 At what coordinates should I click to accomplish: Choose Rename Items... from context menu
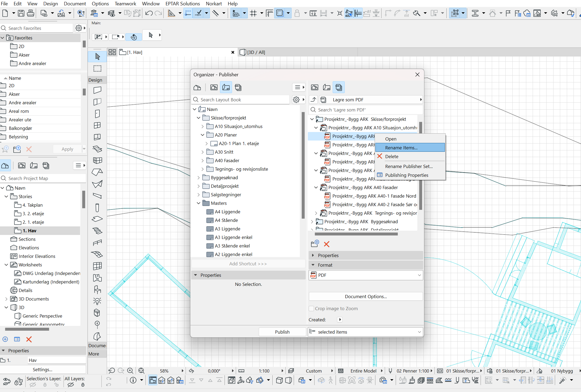tap(401, 148)
